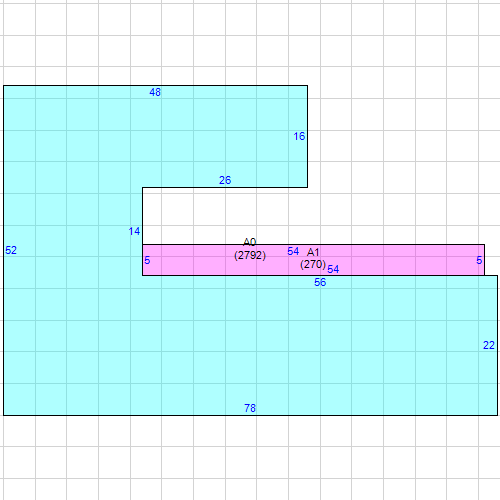This screenshot has height=500, width=500.
Task: Select the 22 right edge dimension
Action: 489,345
